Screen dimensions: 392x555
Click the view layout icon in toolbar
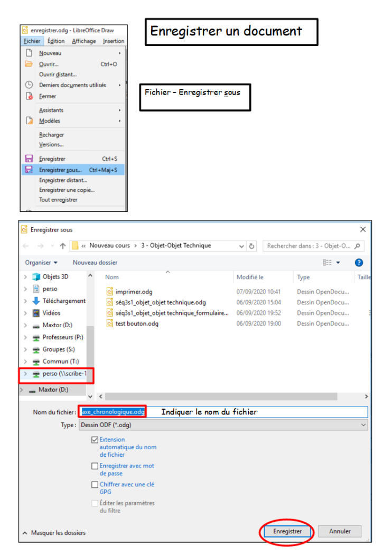(x=328, y=263)
